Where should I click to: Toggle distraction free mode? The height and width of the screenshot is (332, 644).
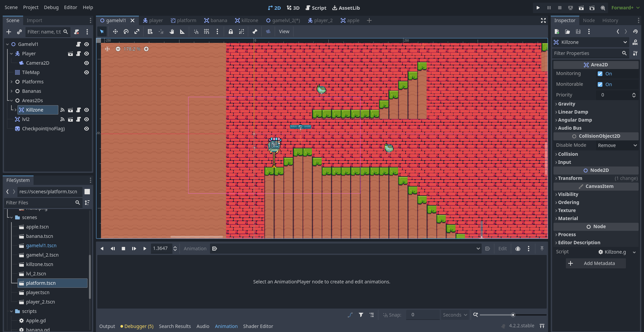(543, 20)
